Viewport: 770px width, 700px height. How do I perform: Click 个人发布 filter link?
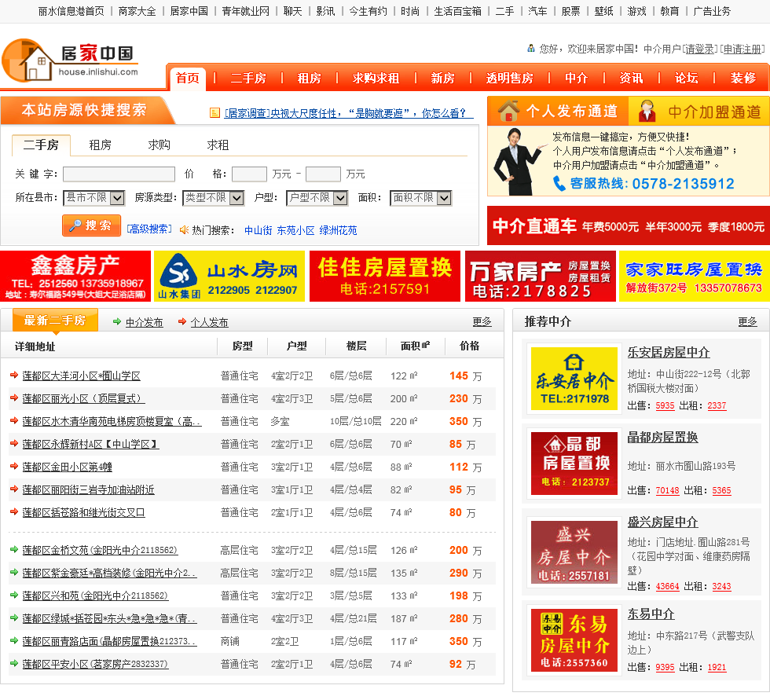[209, 322]
